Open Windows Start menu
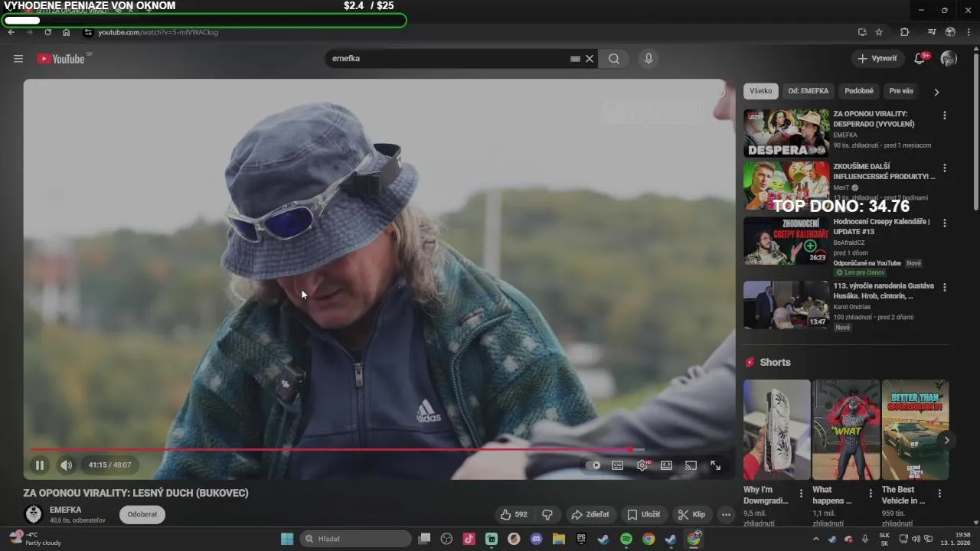Screen dimensions: 980x551 coord(287,539)
